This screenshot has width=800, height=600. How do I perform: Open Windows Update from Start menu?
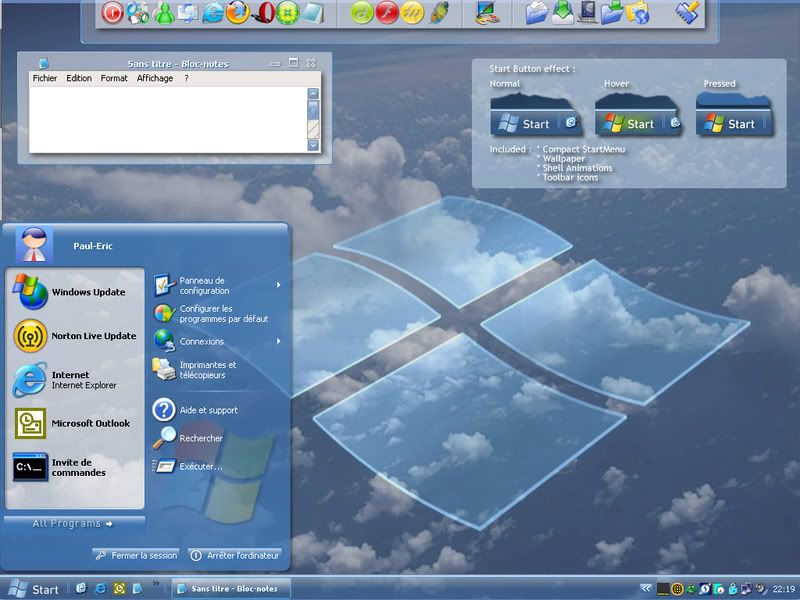point(74,292)
